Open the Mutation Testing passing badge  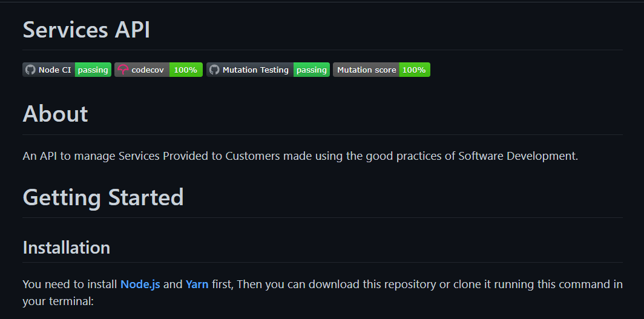pos(268,70)
